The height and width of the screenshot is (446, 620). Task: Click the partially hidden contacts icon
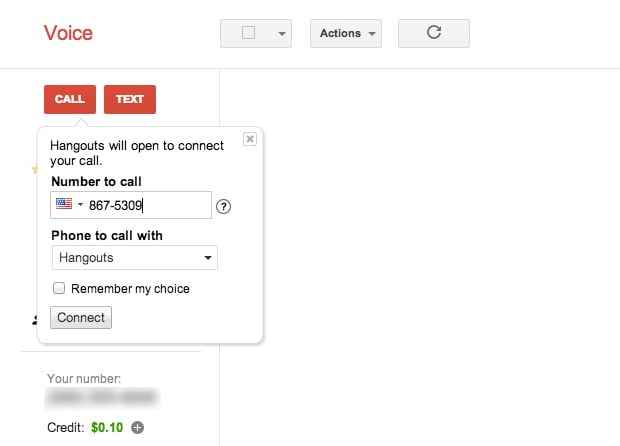pyautogui.click(x=35, y=320)
